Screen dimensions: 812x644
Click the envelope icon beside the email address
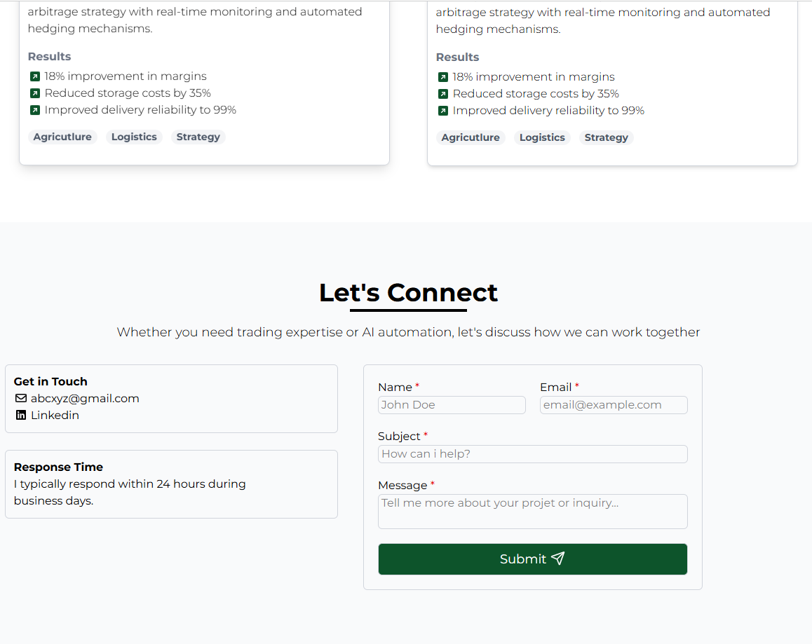coord(21,399)
